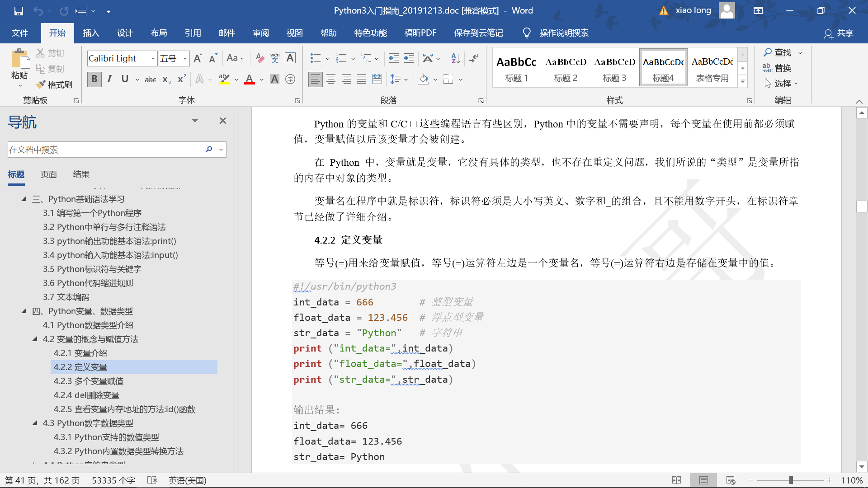Screen dimensions: 868x488
Task: Open the Calibri Light font dropdown
Action: tap(153, 58)
